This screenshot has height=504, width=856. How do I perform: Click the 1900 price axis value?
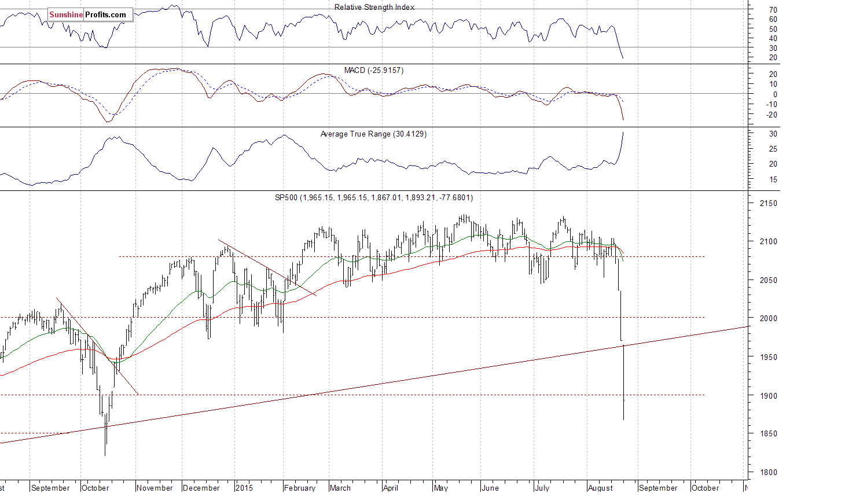point(769,396)
